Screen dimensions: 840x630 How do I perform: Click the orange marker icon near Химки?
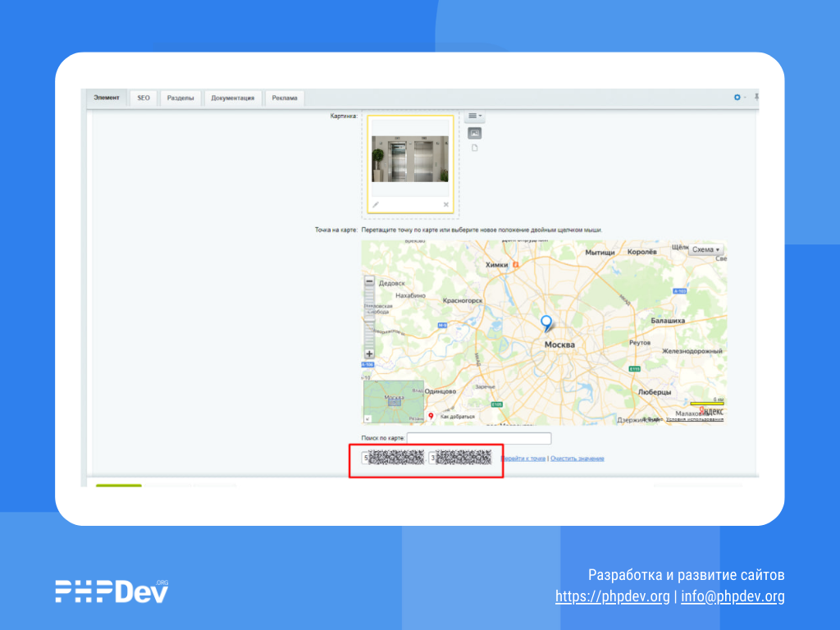click(x=515, y=265)
